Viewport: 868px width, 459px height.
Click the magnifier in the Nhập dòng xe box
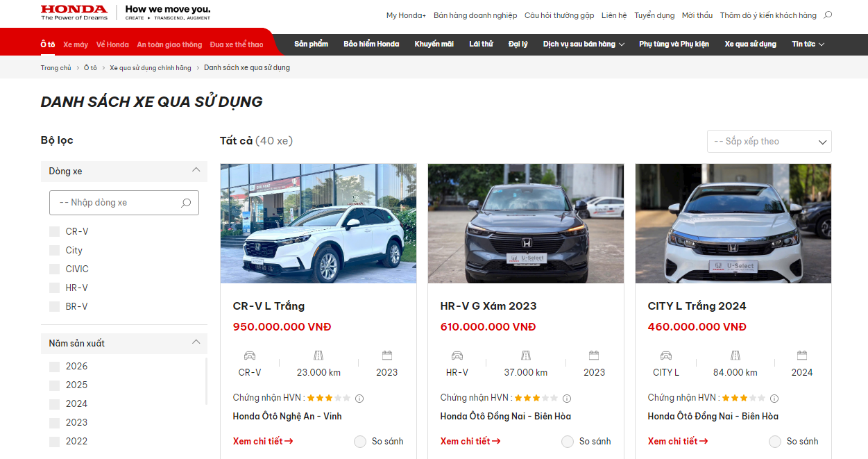pos(186,203)
